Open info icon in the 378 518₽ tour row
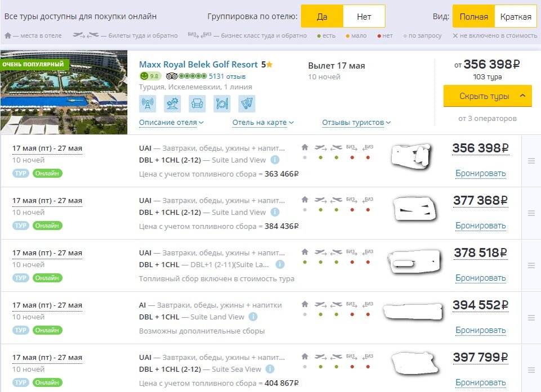Image resolution: width=541 pixels, height=392 pixels. tap(280, 264)
